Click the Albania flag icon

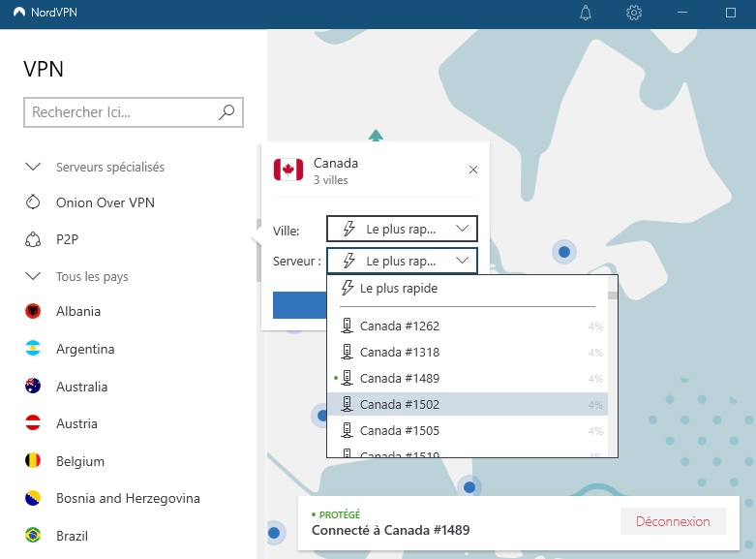[33, 311]
